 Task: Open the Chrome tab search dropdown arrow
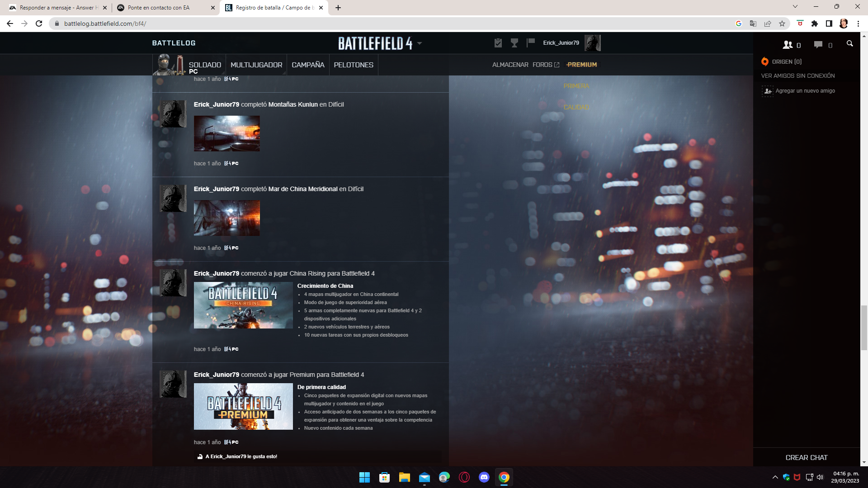click(795, 7)
